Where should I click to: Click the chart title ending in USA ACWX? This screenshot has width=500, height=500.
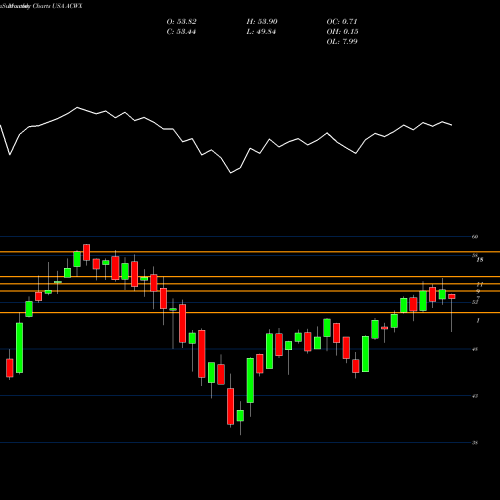(x=41, y=6)
